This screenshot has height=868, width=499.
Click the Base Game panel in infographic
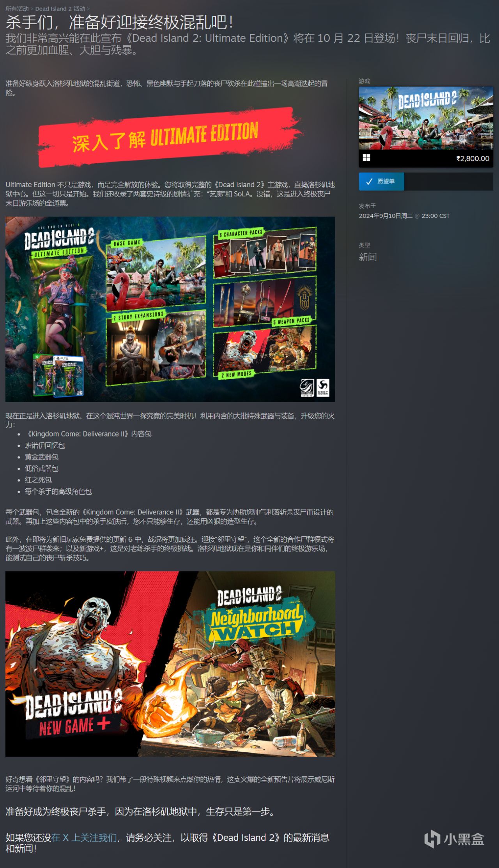tap(156, 274)
